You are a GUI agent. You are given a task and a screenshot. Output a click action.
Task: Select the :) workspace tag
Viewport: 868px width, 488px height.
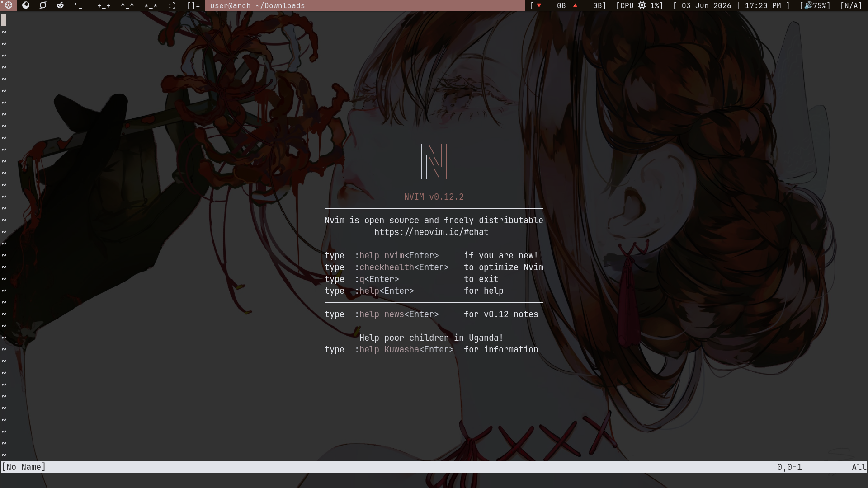pos(172,5)
